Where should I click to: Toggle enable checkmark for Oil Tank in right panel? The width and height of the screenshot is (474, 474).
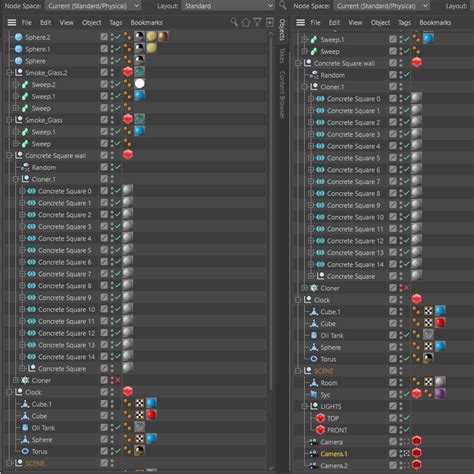[406, 335]
